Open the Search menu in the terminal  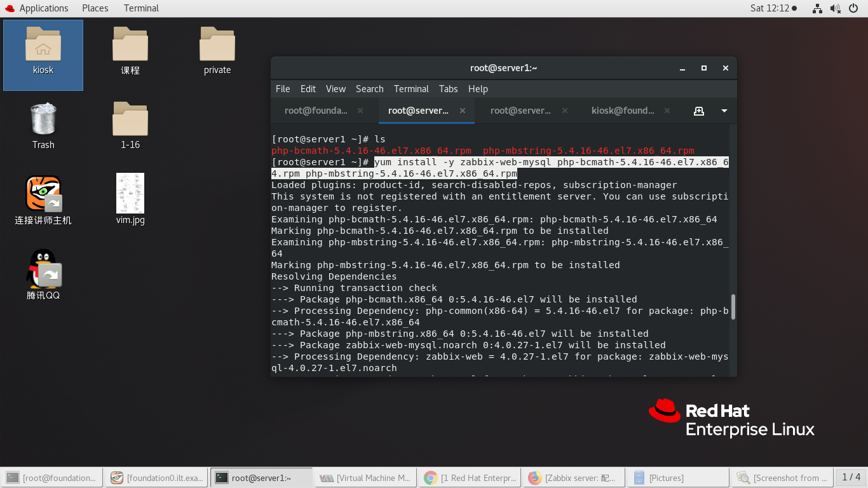pyautogui.click(x=369, y=89)
